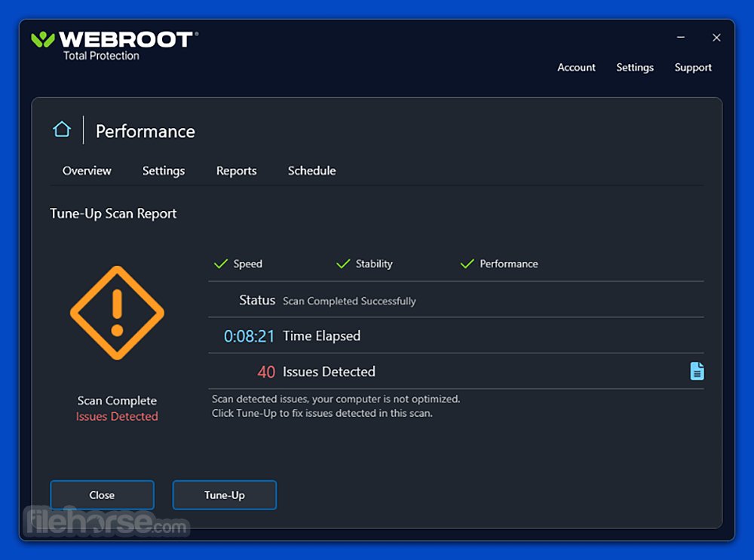Screen dimensions: 754x560
Task: Open the top-bar Settings menu
Action: click(x=635, y=68)
